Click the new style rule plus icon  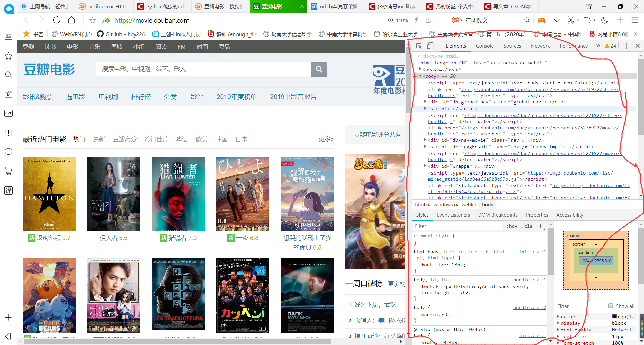[540, 226]
